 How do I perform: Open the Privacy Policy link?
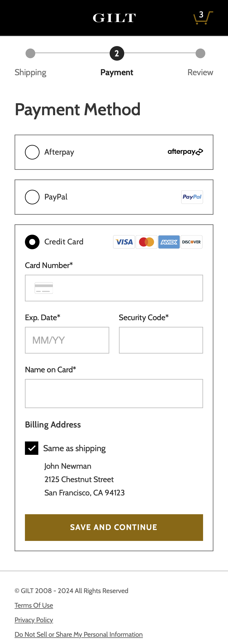(x=34, y=620)
